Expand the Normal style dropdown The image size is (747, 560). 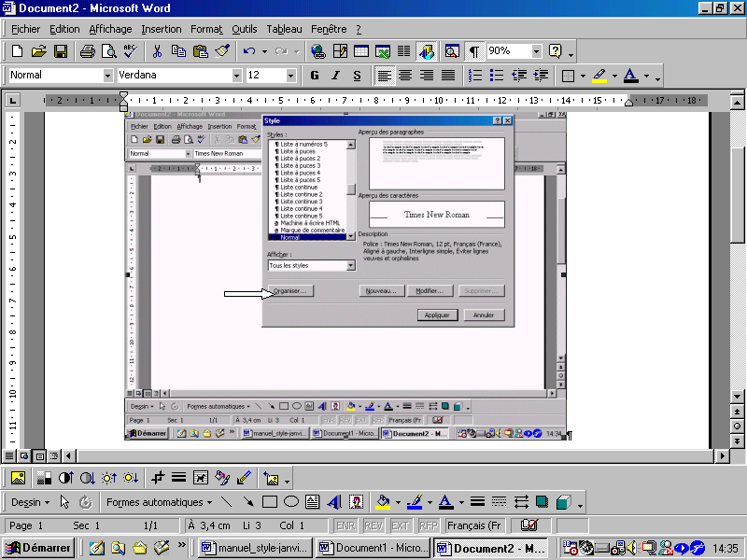coord(107,76)
